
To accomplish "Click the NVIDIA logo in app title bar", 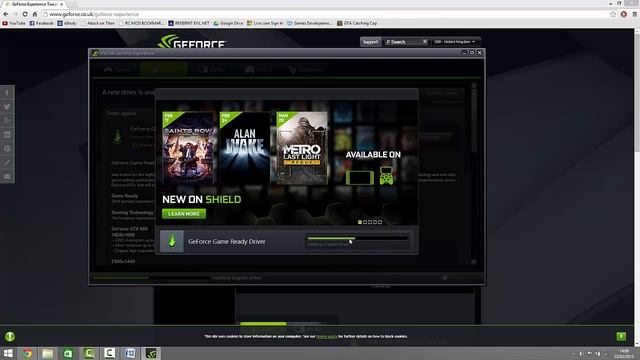I will (x=95, y=53).
